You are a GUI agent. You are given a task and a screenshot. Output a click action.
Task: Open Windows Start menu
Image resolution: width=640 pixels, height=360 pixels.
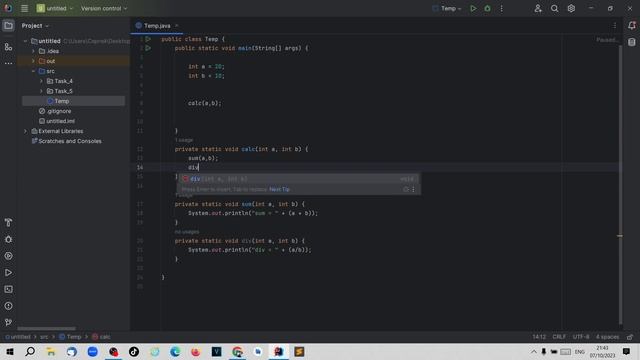(9, 351)
